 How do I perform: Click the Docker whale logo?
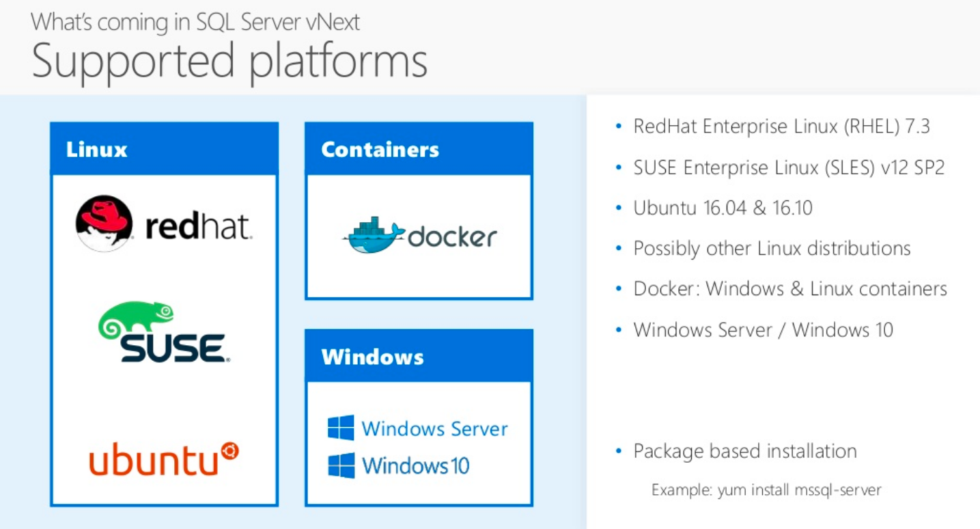[x=374, y=236]
